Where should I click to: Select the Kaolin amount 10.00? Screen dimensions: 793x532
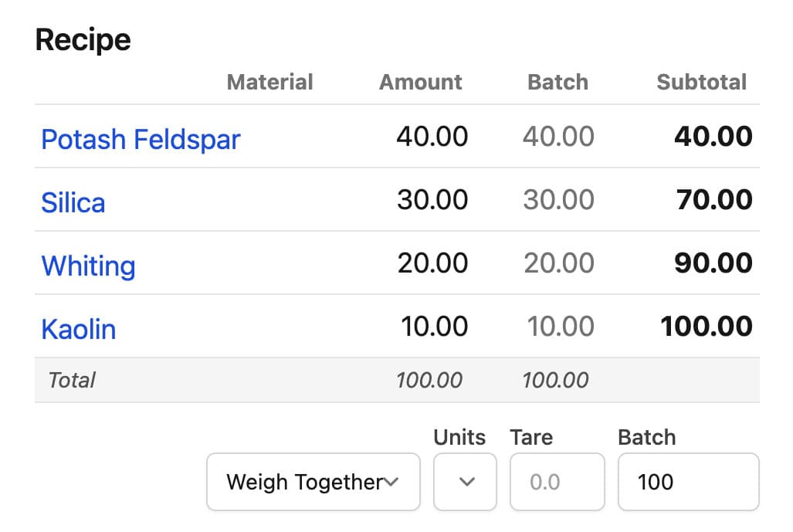coord(434,327)
